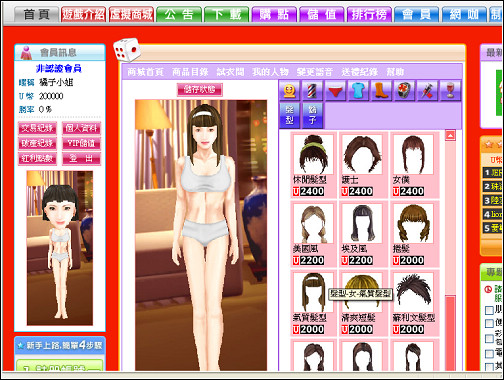Click the 登出 logout button
Viewport: 504px width, 380px height.
tap(81, 159)
